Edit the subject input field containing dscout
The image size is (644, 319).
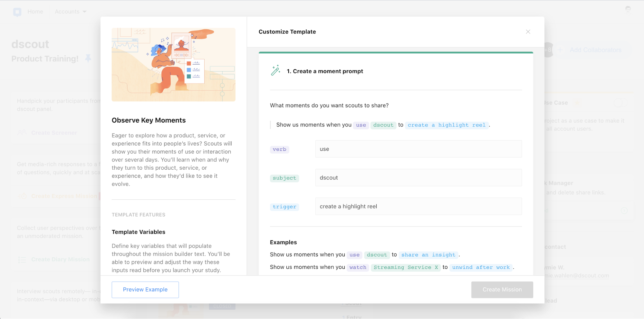point(418,178)
